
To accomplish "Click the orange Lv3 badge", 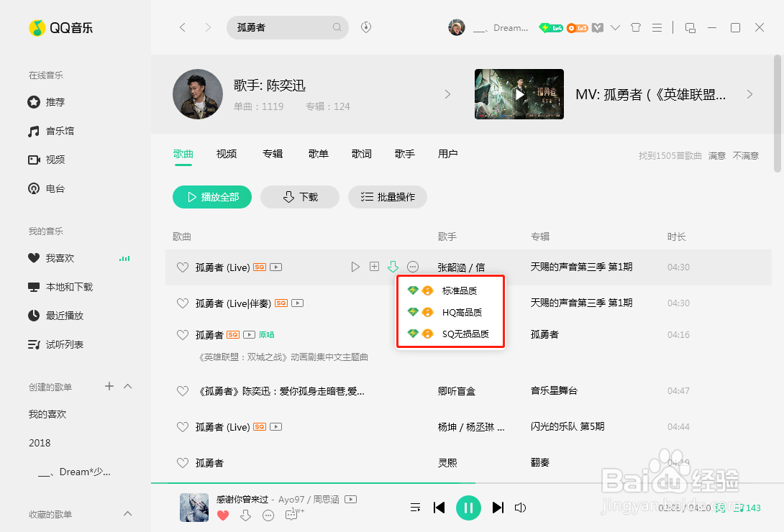I will (578, 28).
